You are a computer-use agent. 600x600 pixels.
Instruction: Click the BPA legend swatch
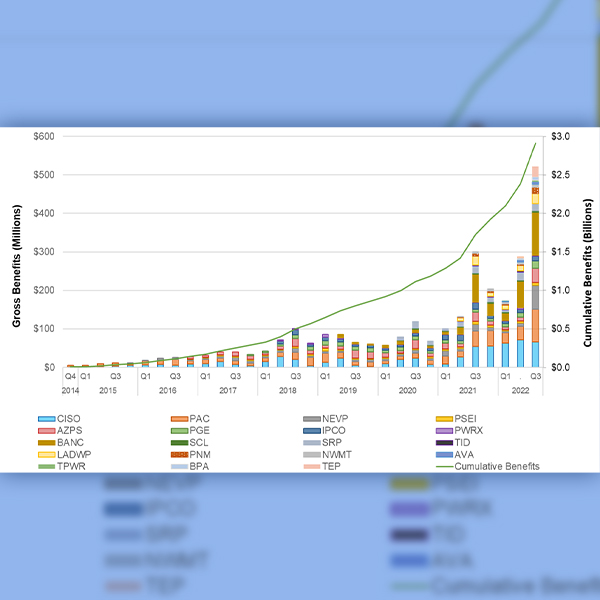[x=176, y=466]
